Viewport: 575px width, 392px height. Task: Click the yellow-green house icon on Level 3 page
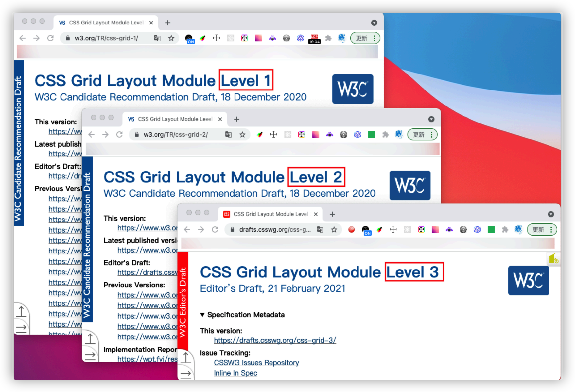tap(553, 259)
